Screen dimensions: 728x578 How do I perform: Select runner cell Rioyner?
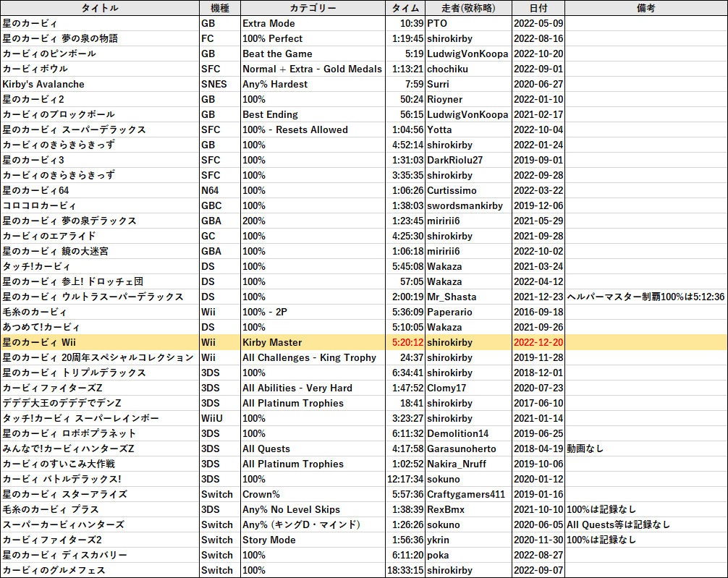click(468, 99)
